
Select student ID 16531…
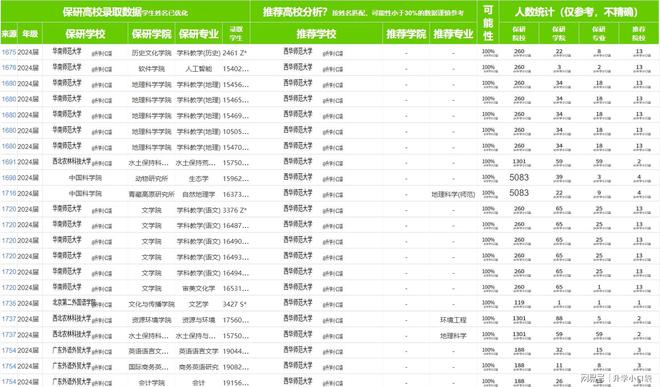(x=236, y=288)
